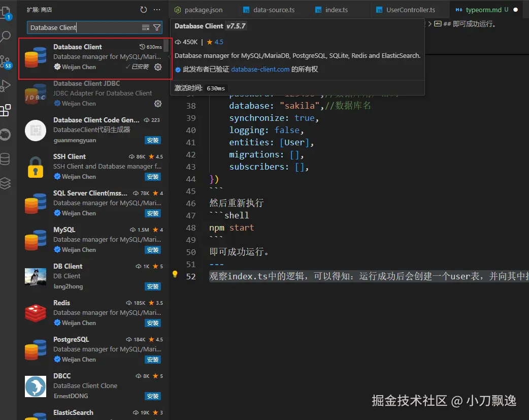Click the DB Client husky thumbnail

[x=36, y=276]
